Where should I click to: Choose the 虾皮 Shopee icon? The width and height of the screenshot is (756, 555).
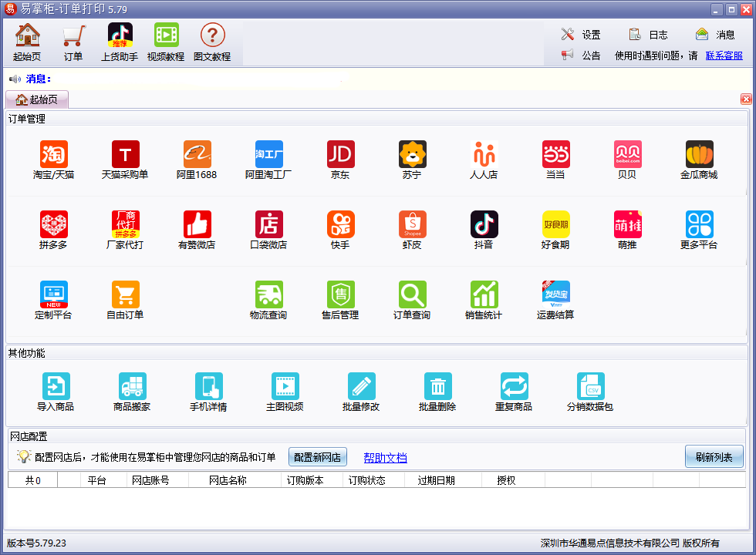(x=412, y=230)
